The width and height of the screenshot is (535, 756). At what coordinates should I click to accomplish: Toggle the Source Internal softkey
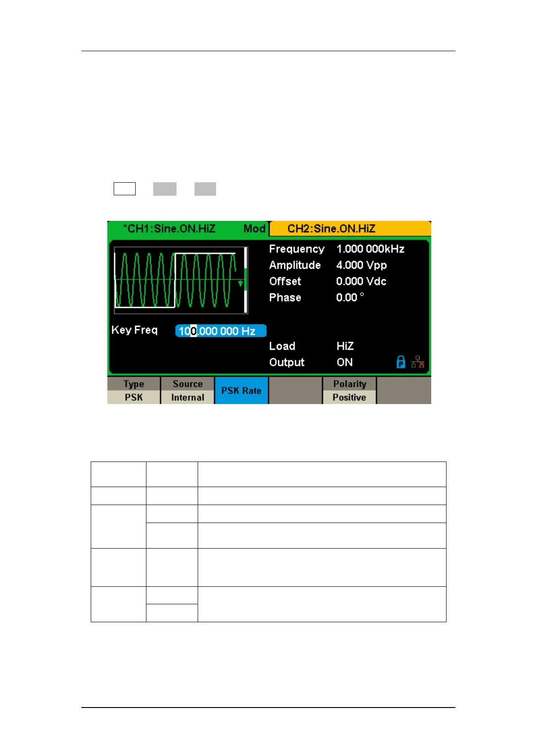pyautogui.click(x=187, y=391)
